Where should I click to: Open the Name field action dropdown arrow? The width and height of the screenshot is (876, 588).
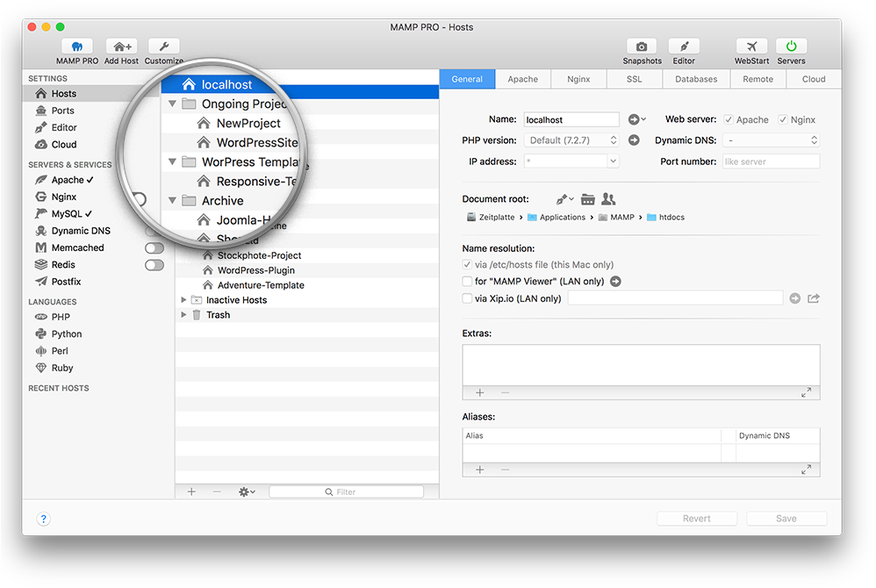(637, 119)
